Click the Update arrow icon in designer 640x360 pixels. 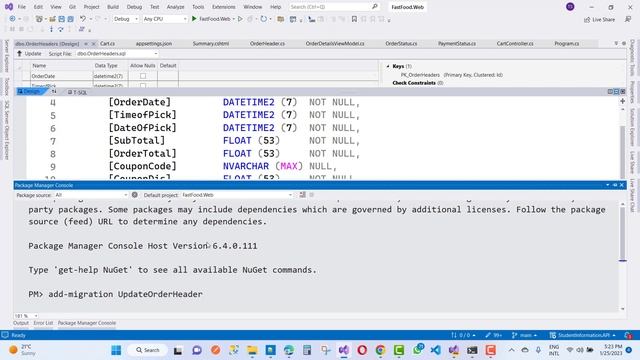click(x=19, y=53)
